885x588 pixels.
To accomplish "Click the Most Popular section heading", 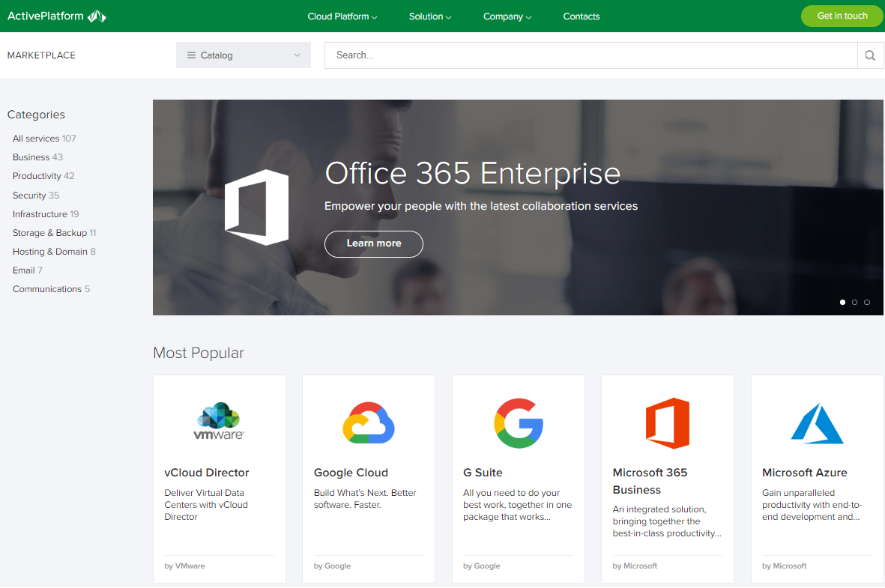I will [x=199, y=354].
